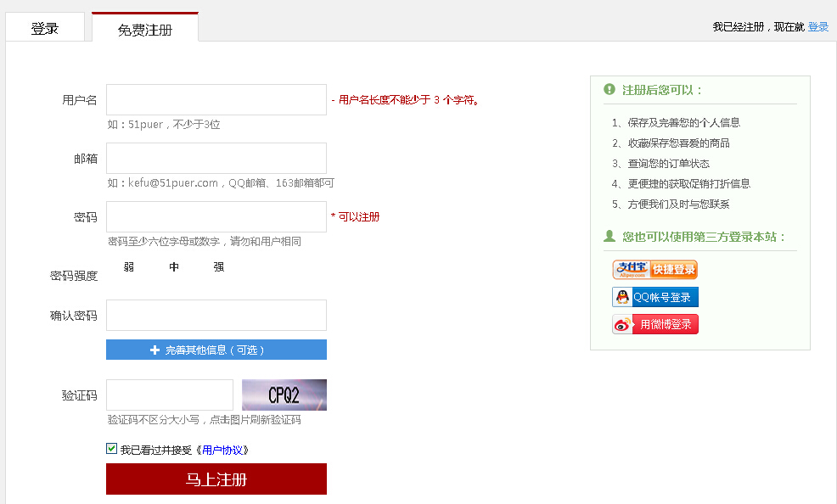Sign in using 用微博登录 button
The width and height of the screenshot is (837, 504).
click(x=655, y=324)
